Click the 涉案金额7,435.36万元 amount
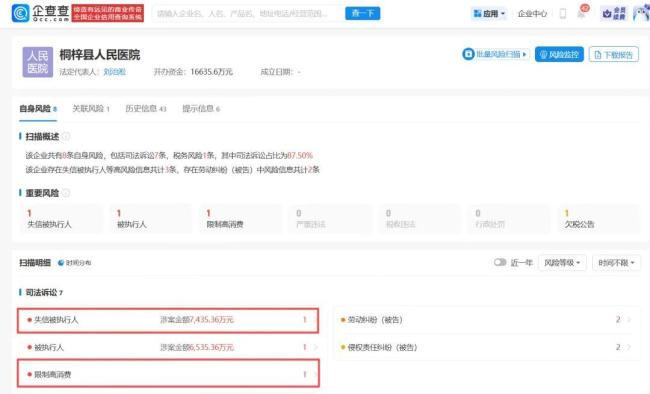 click(197, 320)
